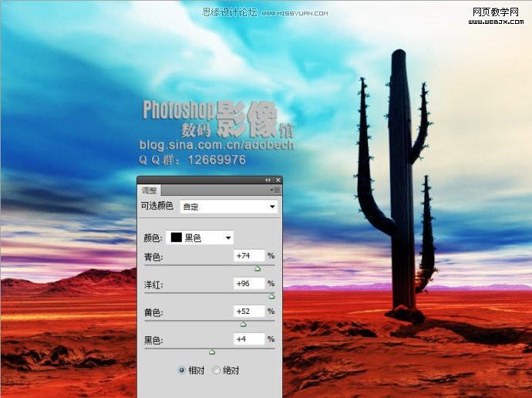This screenshot has width=532, height=398.
Task: Click the 洋红 value field showing +96
Action: 249,284
